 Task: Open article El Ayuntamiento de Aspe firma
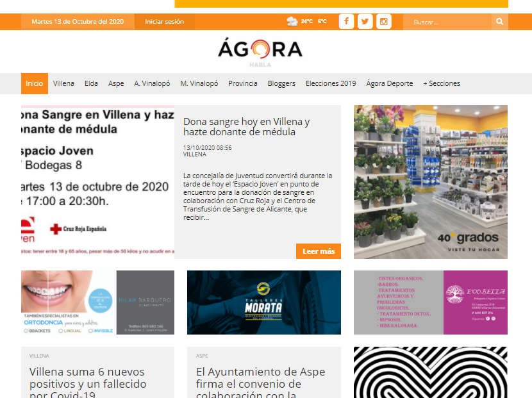(261, 383)
